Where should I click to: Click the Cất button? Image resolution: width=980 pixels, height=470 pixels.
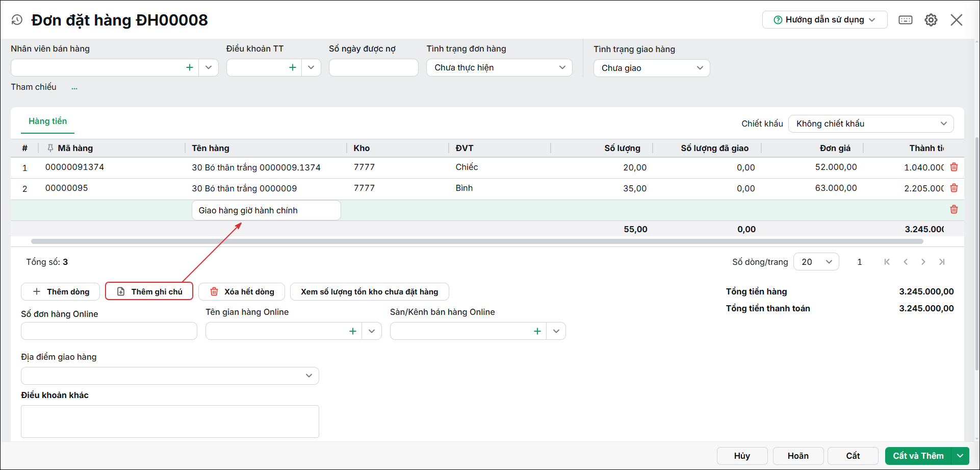pyautogui.click(x=853, y=456)
